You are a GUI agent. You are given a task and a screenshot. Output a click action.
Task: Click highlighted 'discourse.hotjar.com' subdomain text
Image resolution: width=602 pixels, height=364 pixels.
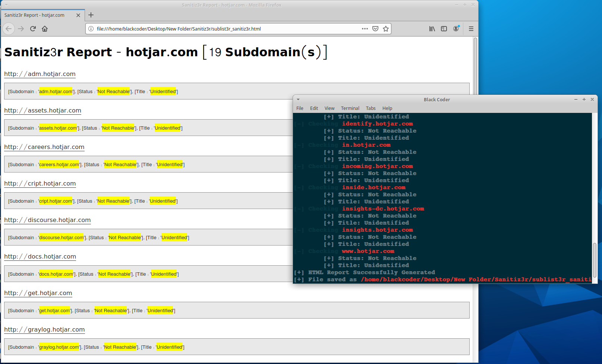61,237
